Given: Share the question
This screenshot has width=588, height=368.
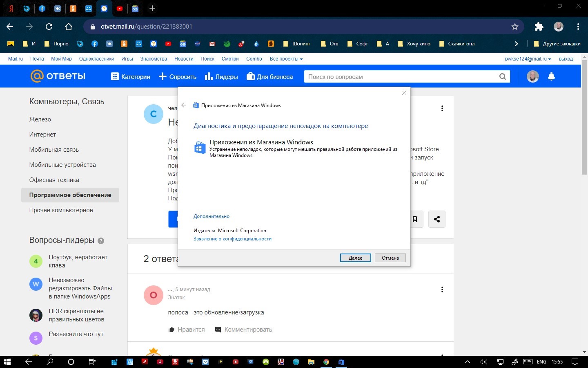Looking at the screenshot, I should (x=437, y=219).
